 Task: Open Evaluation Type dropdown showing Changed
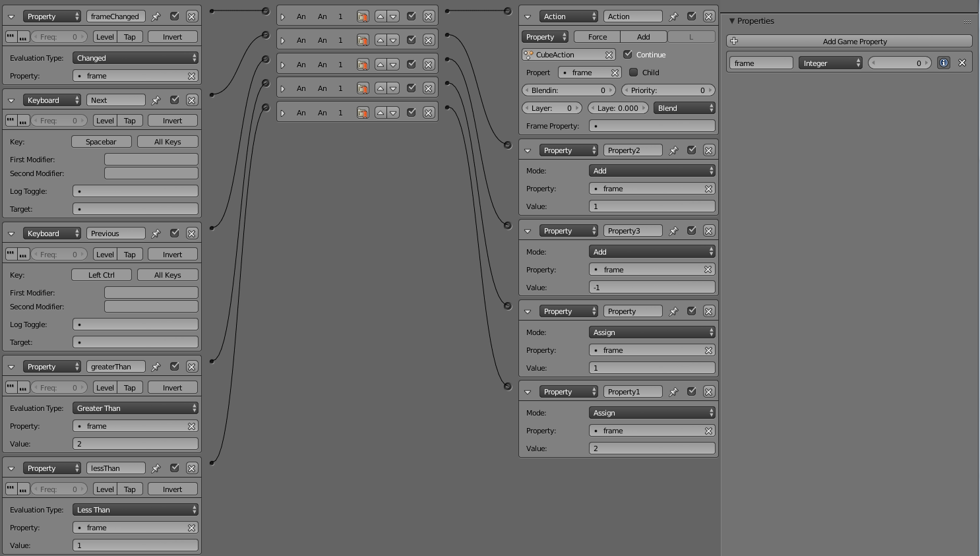click(x=135, y=58)
